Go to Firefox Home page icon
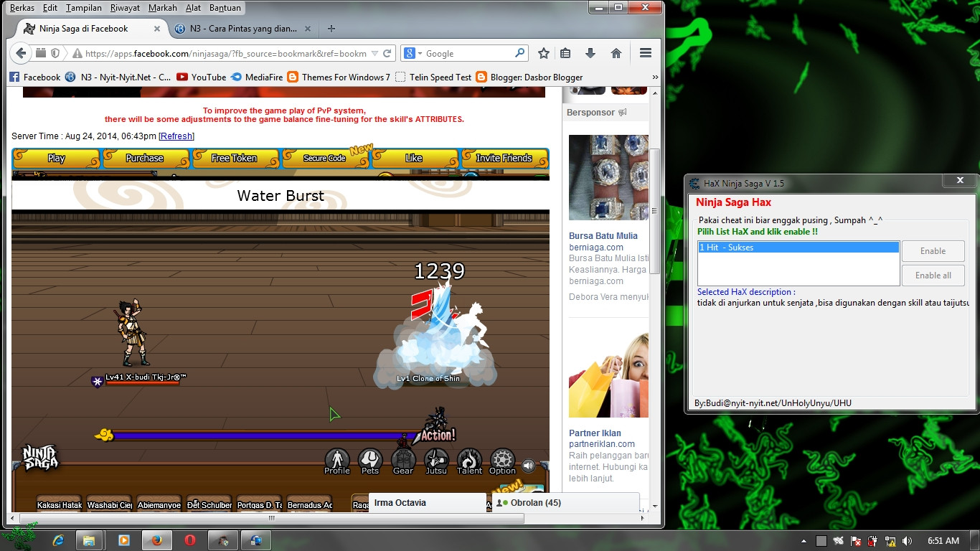 616,53
